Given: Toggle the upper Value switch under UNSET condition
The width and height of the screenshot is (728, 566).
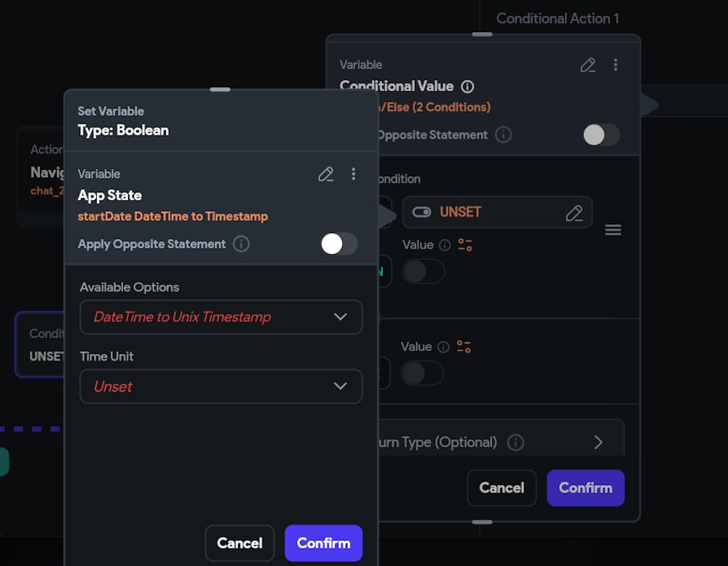Looking at the screenshot, I should click(x=424, y=272).
